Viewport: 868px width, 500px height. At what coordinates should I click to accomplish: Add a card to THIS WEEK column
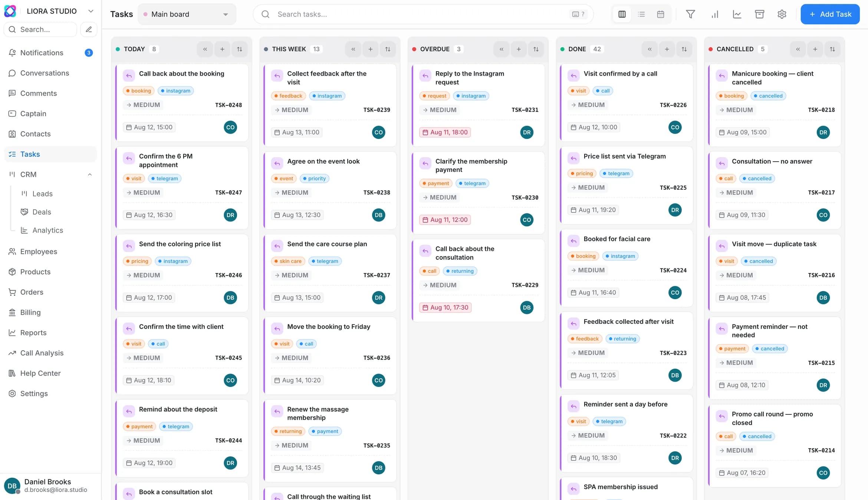coord(371,49)
